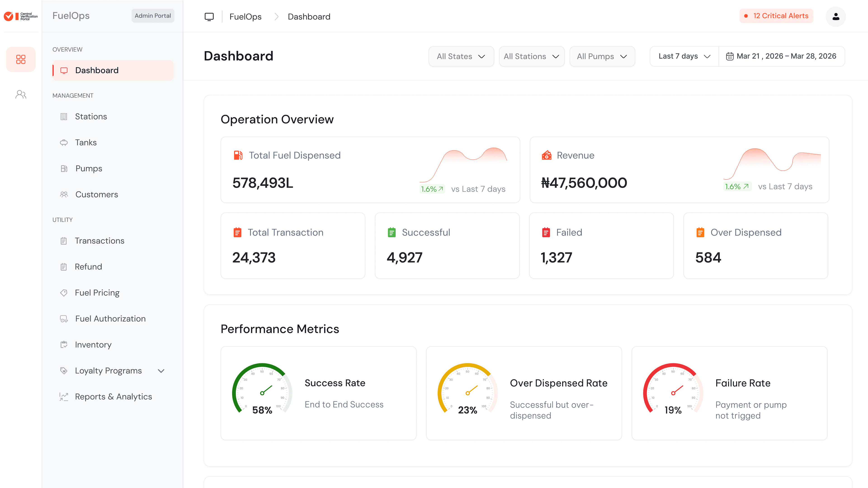Click the Loyalty Programs tag icon

coord(64,371)
